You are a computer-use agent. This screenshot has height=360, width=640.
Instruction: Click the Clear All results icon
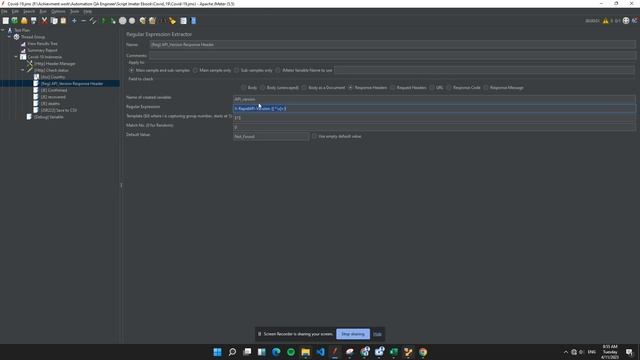click(x=152, y=20)
